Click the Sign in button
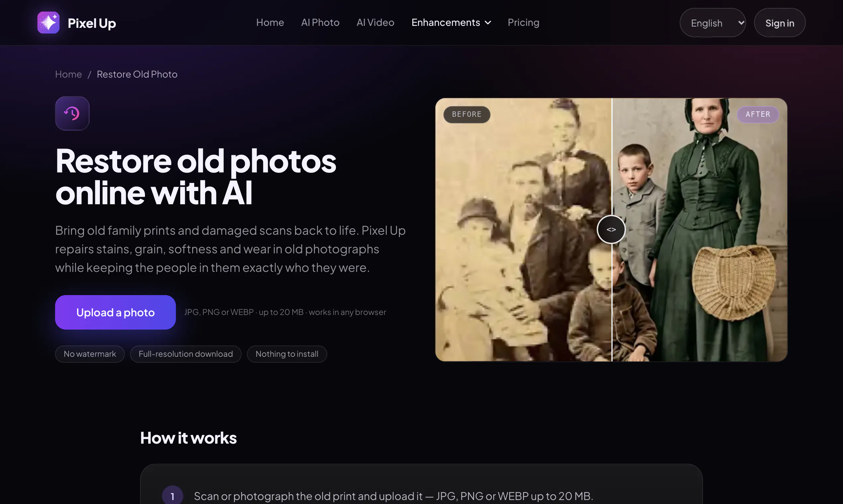Viewport: 843px width, 504px height. 779,23
